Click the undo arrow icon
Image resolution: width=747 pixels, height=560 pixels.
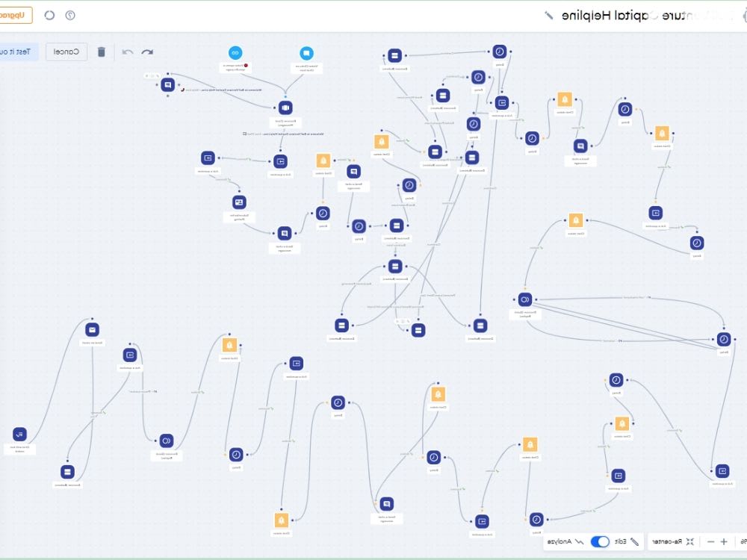(127, 52)
